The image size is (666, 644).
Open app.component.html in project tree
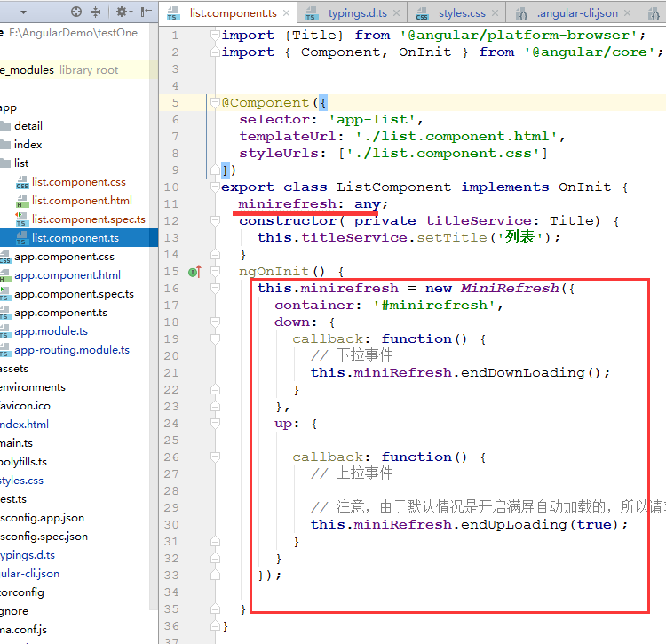coord(67,275)
